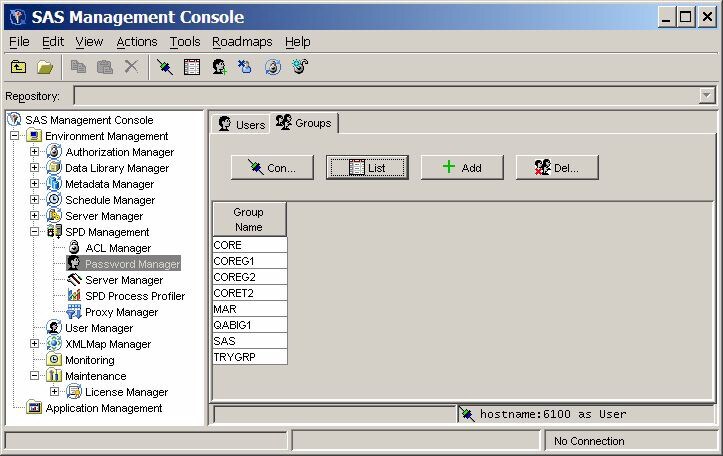Expand the License Manager node
This screenshot has height=456, width=723.
[54, 392]
